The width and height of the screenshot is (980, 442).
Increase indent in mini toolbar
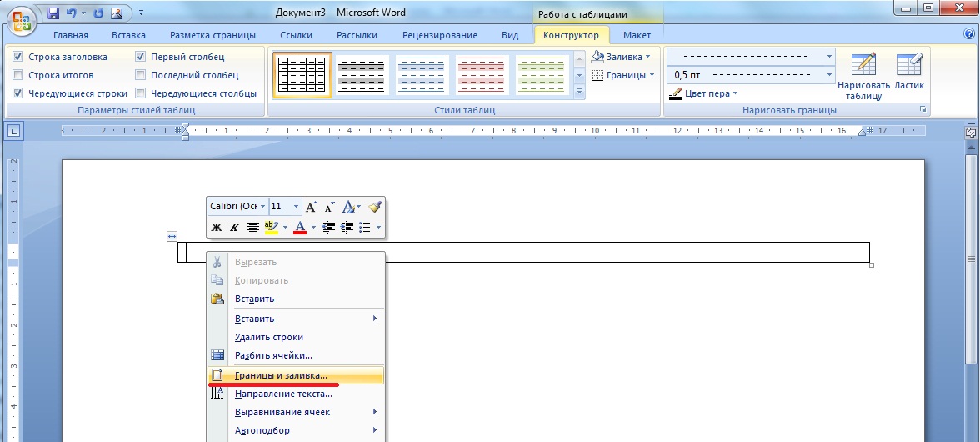(x=347, y=227)
